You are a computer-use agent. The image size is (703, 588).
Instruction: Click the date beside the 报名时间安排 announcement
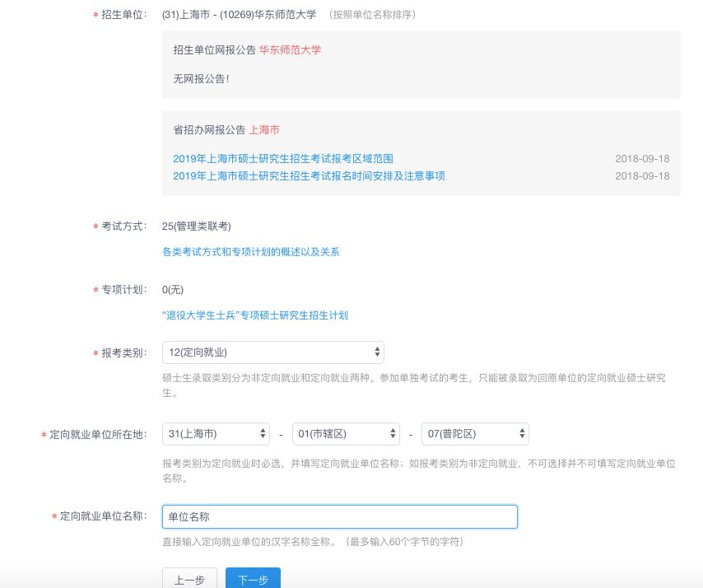(x=642, y=175)
